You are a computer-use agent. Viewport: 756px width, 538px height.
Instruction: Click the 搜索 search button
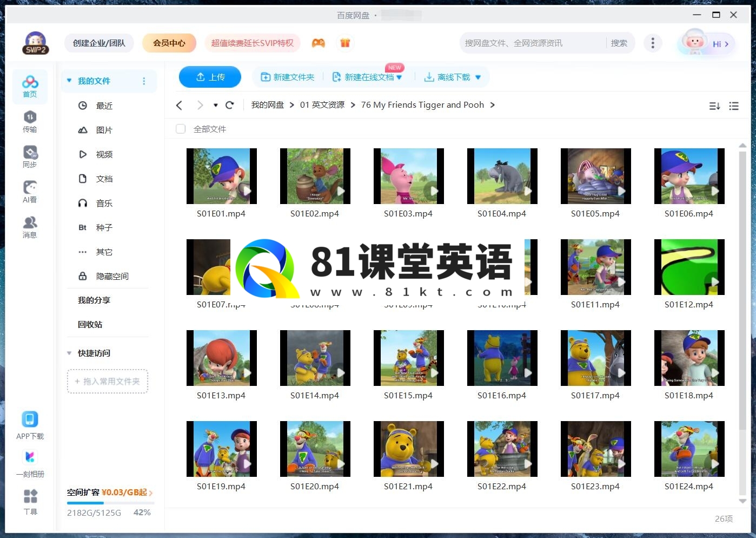click(x=619, y=43)
